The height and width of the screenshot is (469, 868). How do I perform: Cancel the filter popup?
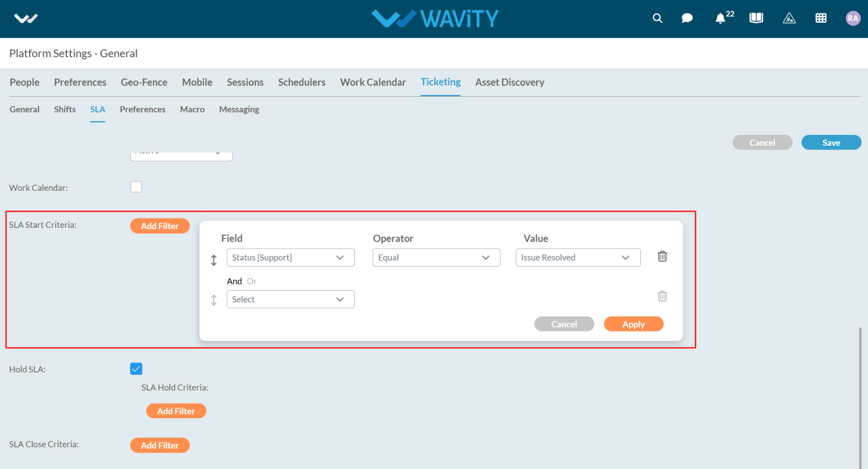point(564,324)
